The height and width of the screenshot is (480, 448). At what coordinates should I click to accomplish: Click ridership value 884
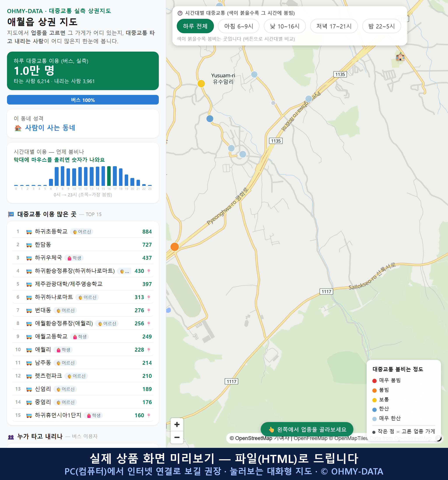point(147,232)
